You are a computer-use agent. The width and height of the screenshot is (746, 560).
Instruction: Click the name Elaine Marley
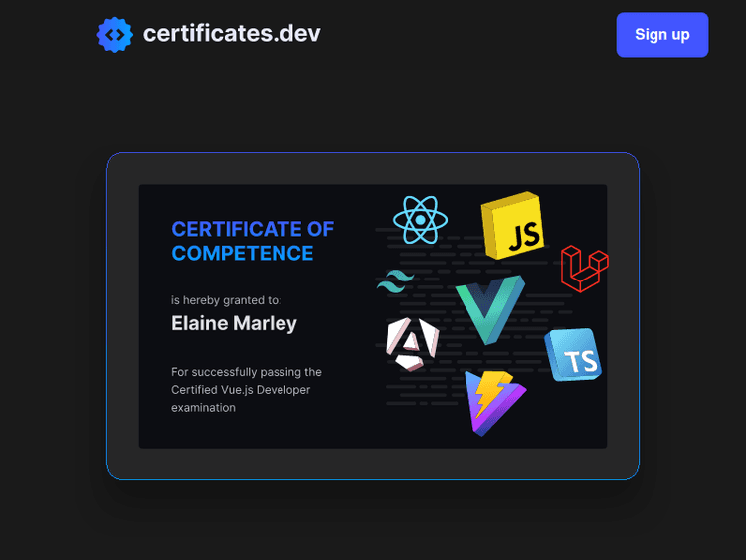[234, 324]
